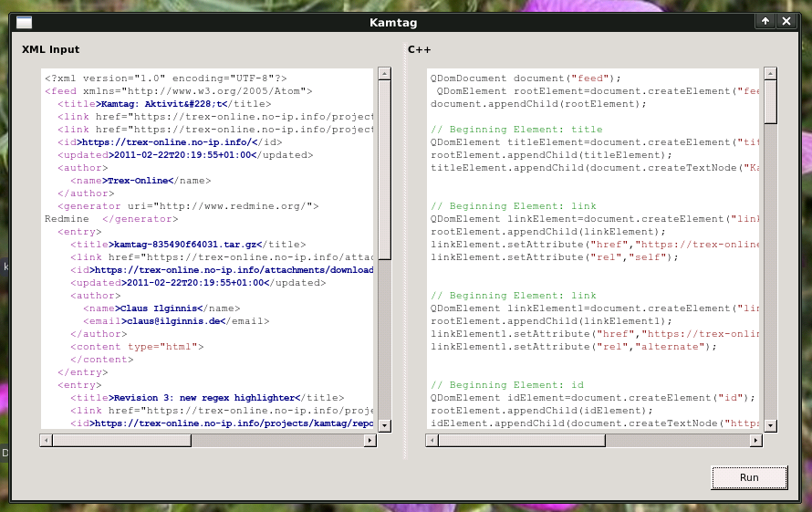Click 'rootElement.appendChild(linkElement);' line
812x512 pixels.
[548, 232]
